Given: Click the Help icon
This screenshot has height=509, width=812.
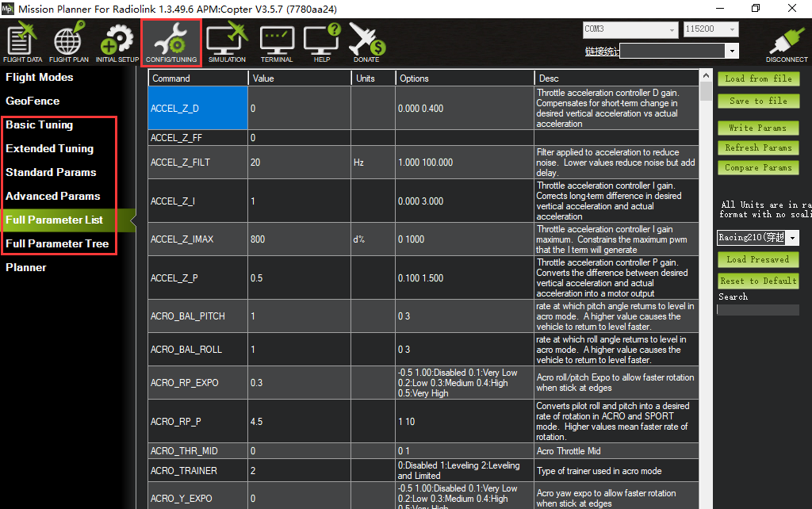Looking at the screenshot, I should tap(322, 43).
